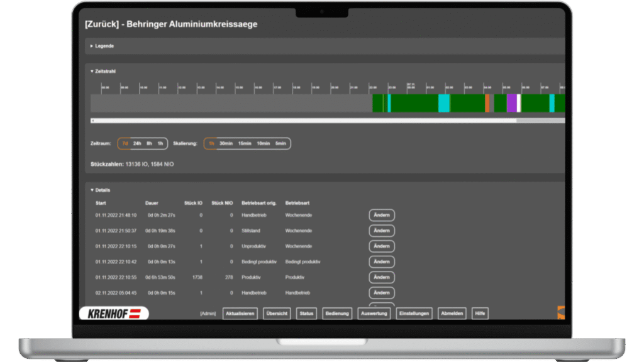The width and height of the screenshot is (644, 362).
Task: Click the Betriebsart orig. column header
Action: (x=258, y=203)
